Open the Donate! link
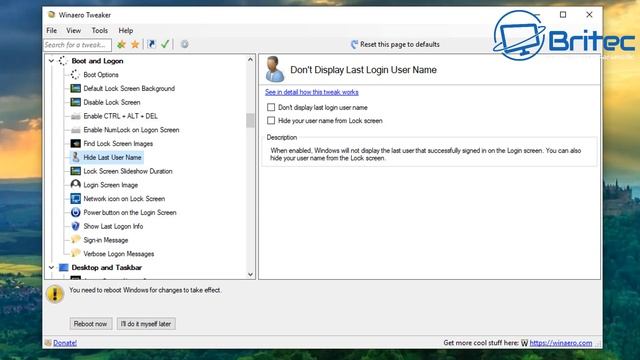 65,343
